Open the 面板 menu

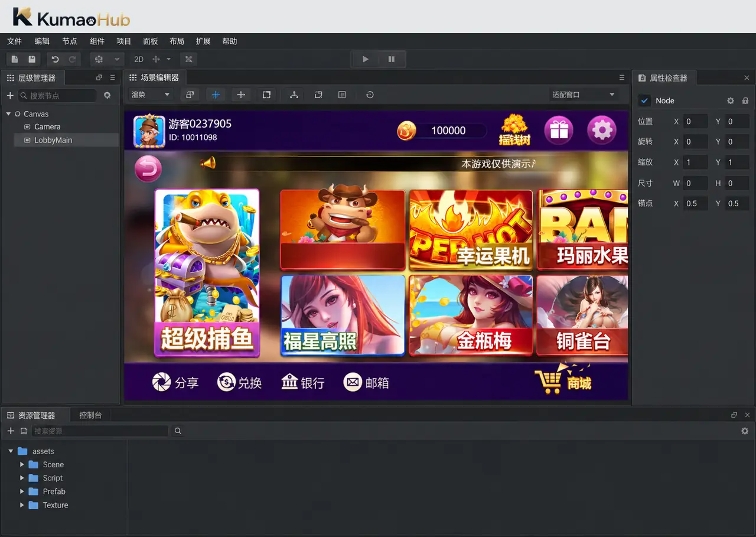click(x=151, y=41)
